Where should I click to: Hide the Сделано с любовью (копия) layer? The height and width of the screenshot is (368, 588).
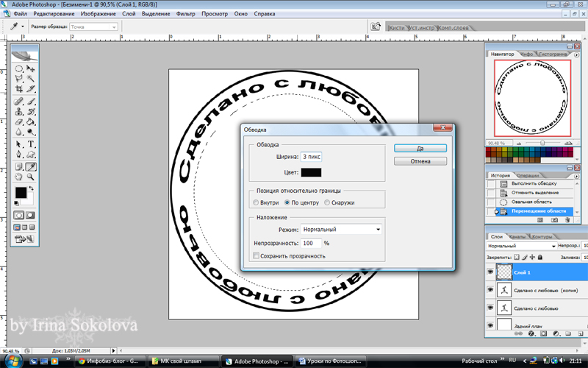point(490,290)
